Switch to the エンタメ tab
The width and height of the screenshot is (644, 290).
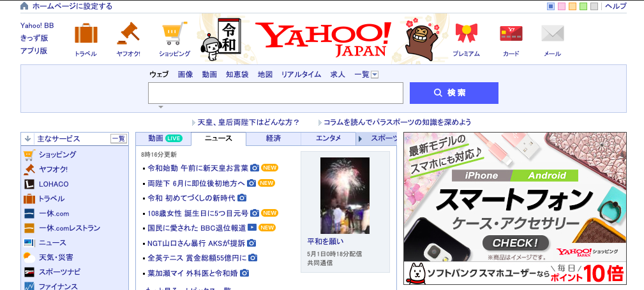(x=328, y=139)
